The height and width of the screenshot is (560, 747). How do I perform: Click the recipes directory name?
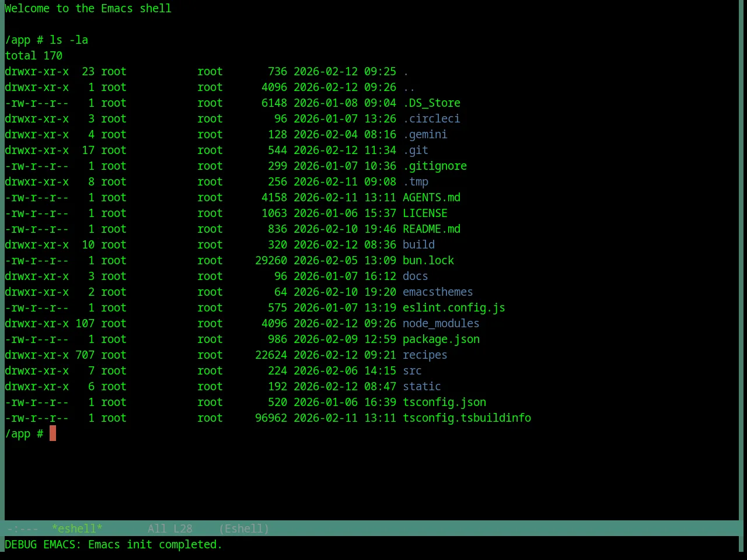click(425, 355)
